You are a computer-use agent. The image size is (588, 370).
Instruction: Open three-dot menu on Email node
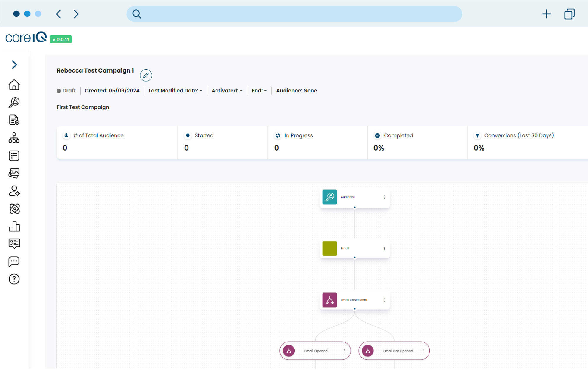pos(384,249)
